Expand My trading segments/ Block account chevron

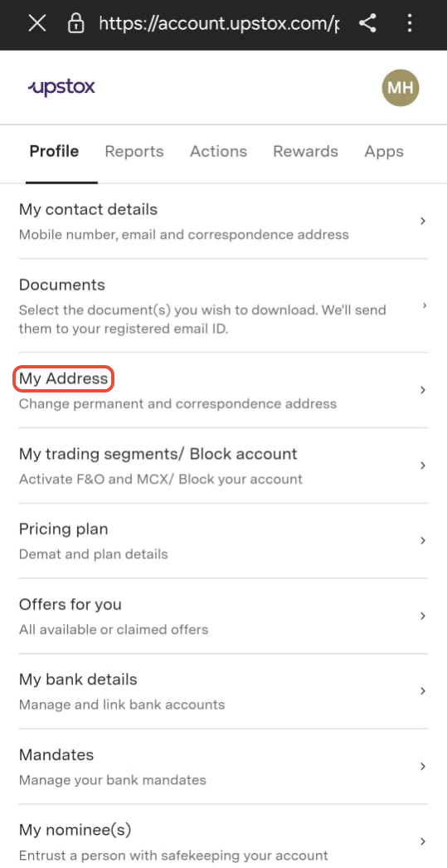click(x=423, y=466)
